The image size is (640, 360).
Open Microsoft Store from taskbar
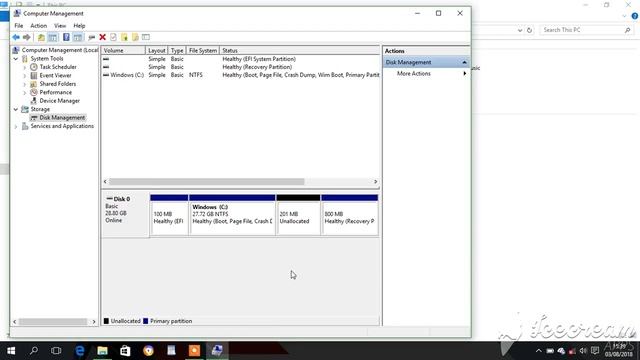coord(125,351)
